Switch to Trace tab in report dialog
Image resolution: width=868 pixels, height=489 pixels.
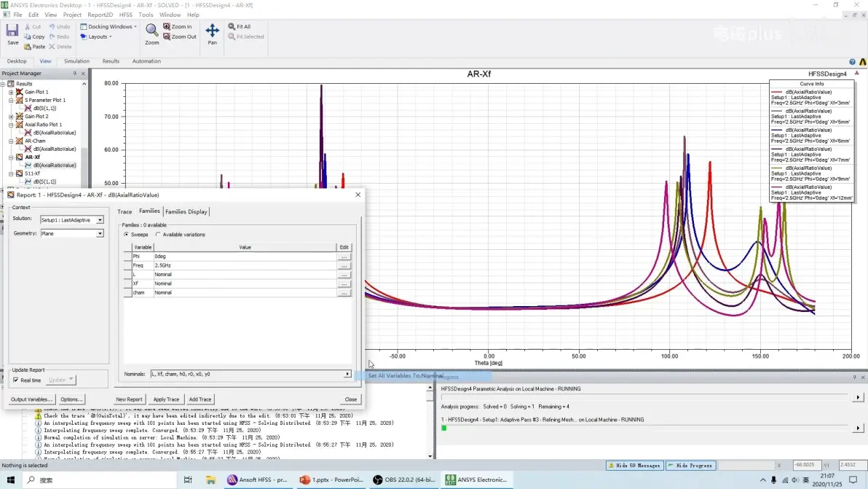(125, 211)
